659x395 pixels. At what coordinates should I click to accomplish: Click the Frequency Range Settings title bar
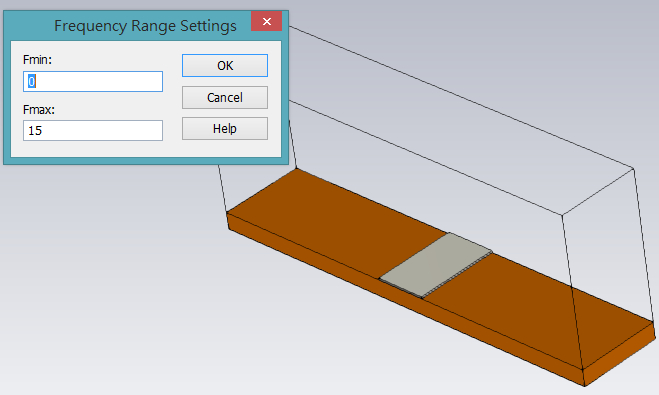(145, 26)
